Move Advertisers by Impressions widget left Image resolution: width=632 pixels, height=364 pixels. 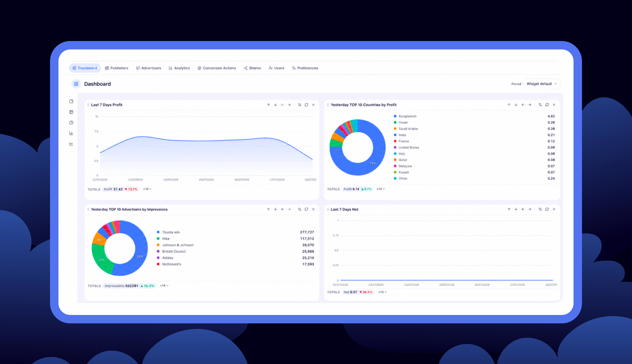coord(282,209)
